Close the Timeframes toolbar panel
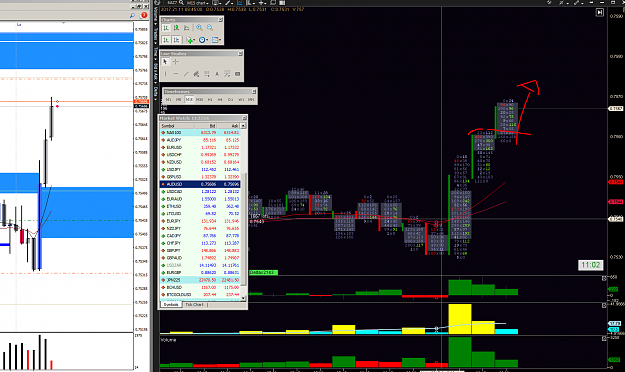 click(x=254, y=91)
